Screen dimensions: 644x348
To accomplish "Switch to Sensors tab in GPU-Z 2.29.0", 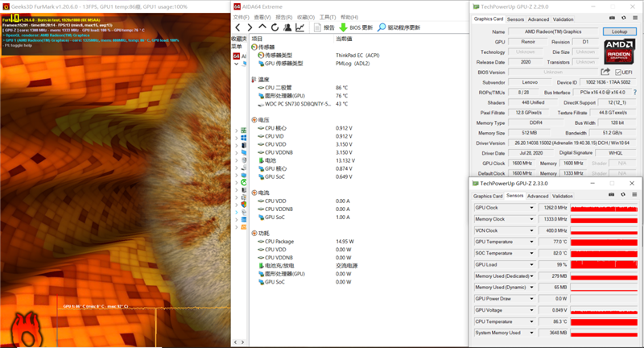I will [515, 19].
